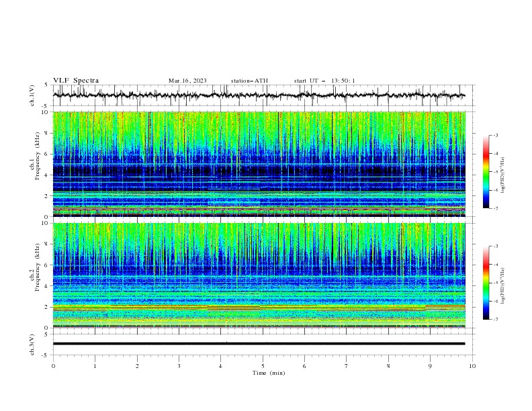Click the ch.1 voltage waveform trace
532x411 pixels.
click(x=259, y=95)
